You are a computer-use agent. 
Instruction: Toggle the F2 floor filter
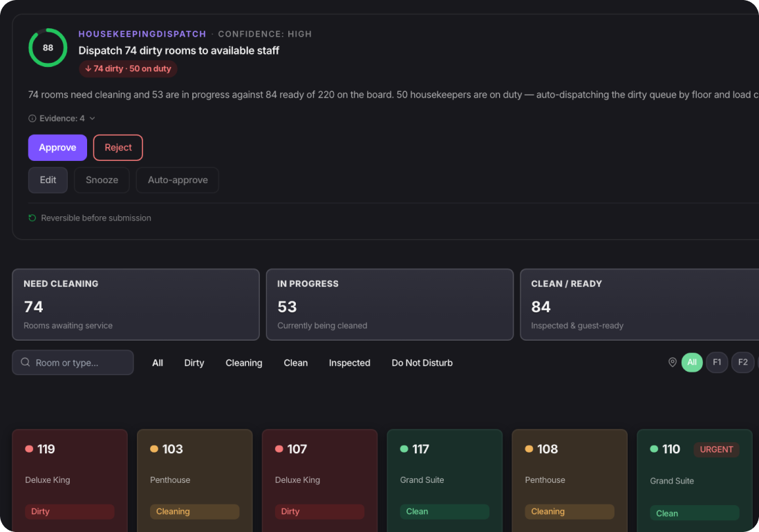743,362
